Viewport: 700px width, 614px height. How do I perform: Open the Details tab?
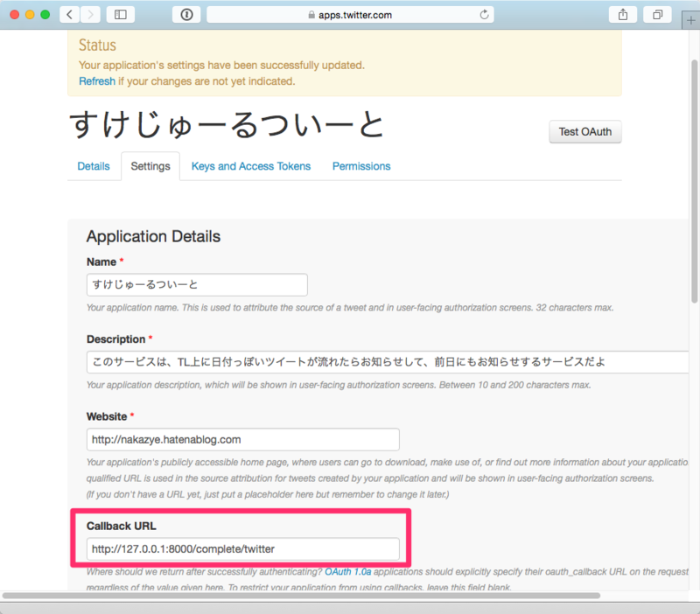click(x=94, y=166)
